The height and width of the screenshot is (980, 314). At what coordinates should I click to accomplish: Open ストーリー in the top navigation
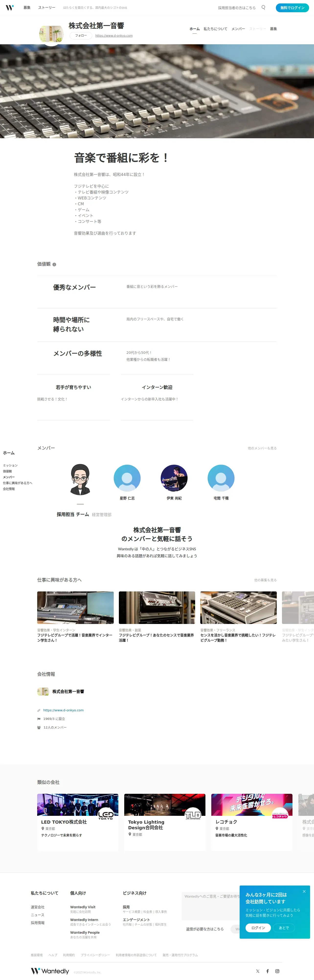(x=47, y=8)
